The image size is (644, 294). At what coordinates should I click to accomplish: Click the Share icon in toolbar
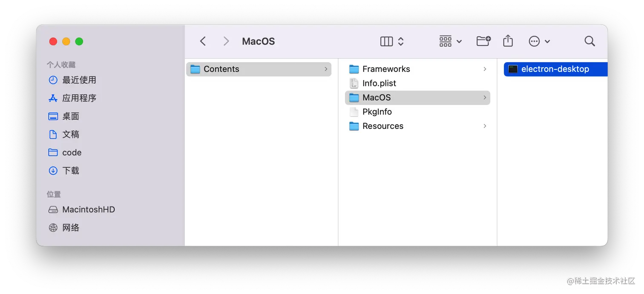[x=508, y=41]
